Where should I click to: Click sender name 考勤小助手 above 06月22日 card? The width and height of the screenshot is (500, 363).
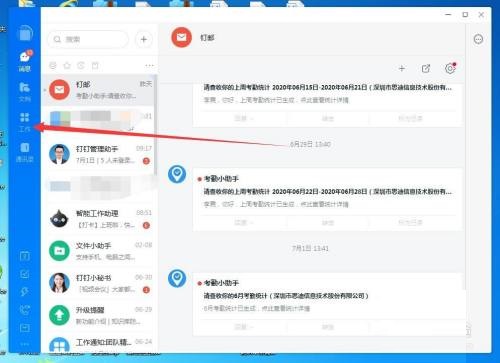(221, 179)
